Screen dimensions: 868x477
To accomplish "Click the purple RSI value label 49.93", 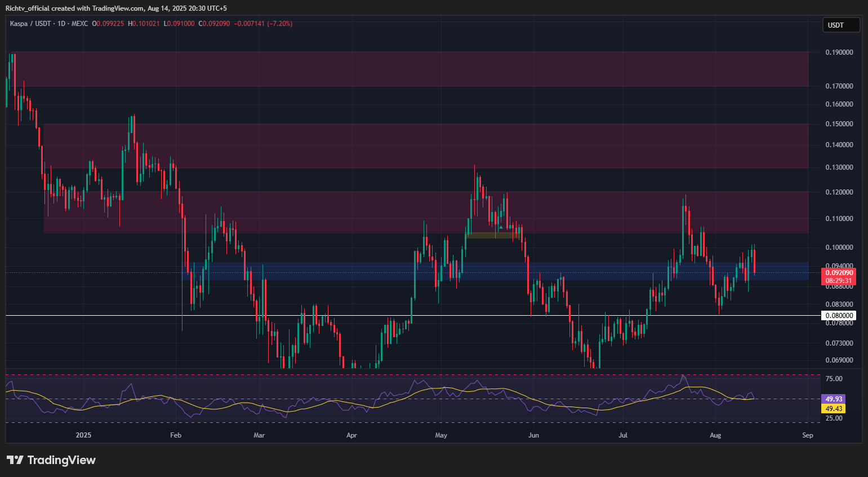I will [834, 399].
